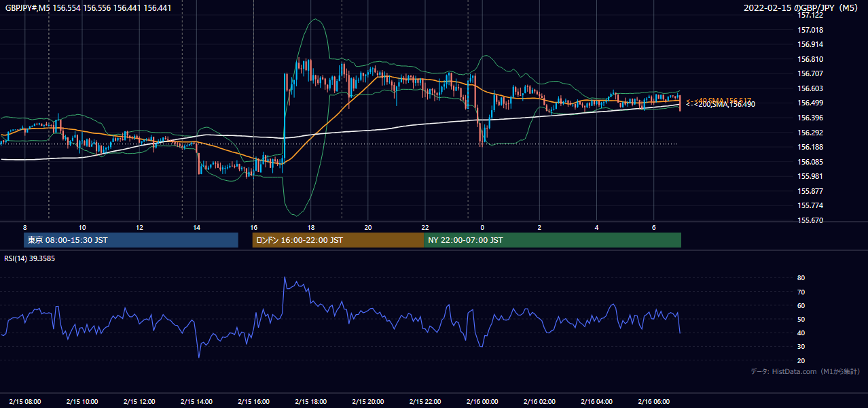868x408 pixels.
Task: Click hour label 4 under the price chart
Action: (596, 227)
